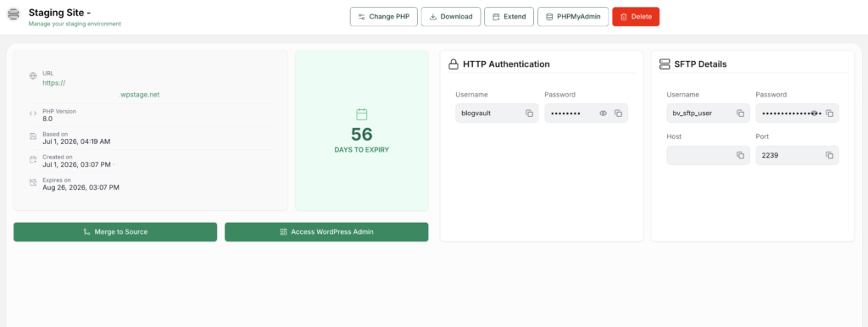Image resolution: width=868 pixels, height=327 pixels.
Task: Click the Aug 26, 2026 expiry date
Action: (x=81, y=187)
